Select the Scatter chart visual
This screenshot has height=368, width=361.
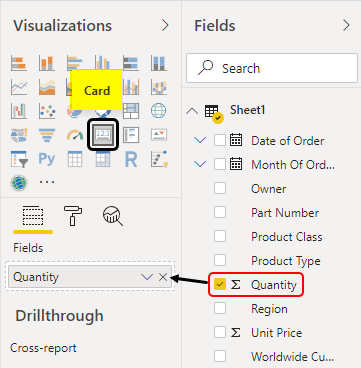point(47,111)
